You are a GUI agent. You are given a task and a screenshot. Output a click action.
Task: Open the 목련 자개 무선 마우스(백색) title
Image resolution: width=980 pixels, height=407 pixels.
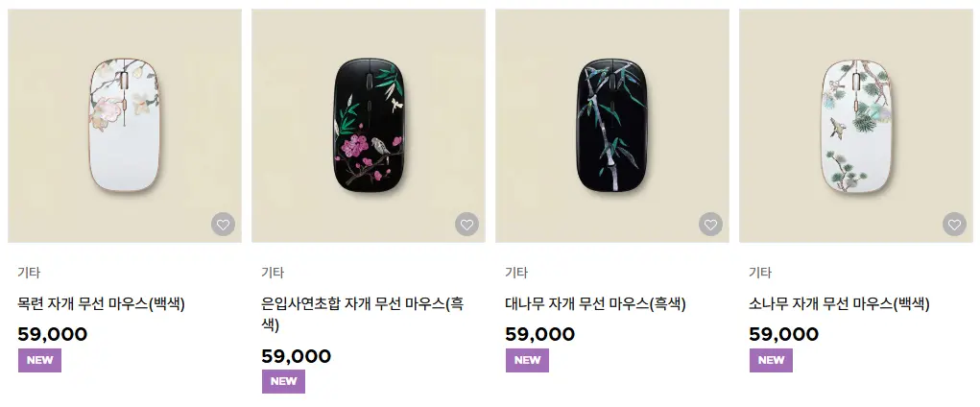(x=101, y=304)
